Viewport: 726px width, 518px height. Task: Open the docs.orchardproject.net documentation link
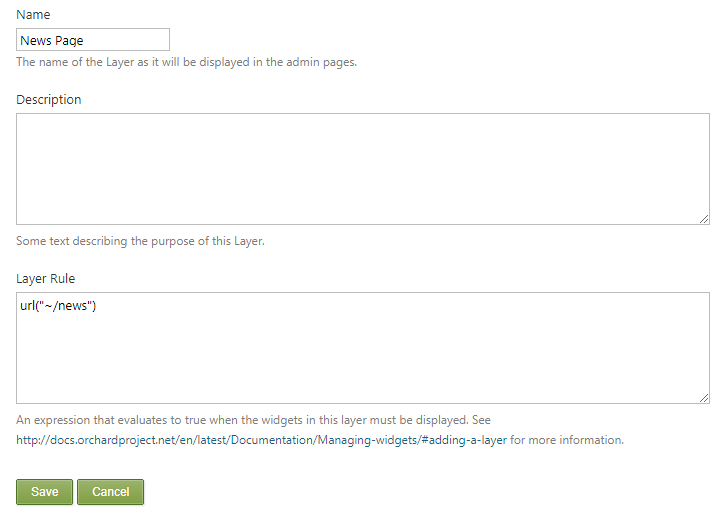[x=261, y=440]
